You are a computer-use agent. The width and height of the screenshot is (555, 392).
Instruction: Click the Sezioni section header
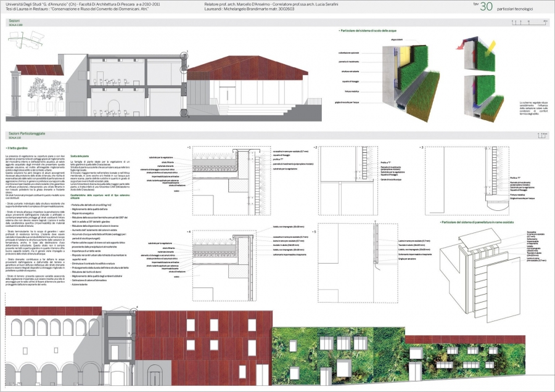pos(15,21)
